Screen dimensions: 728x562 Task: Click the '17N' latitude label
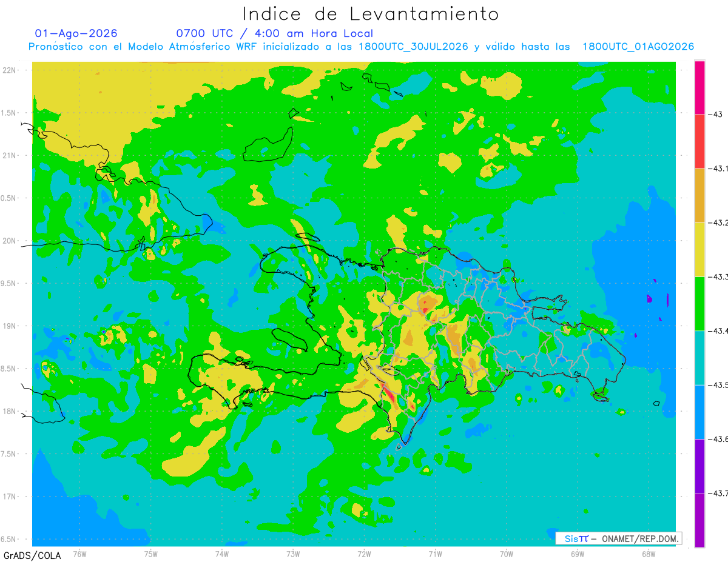10,497
